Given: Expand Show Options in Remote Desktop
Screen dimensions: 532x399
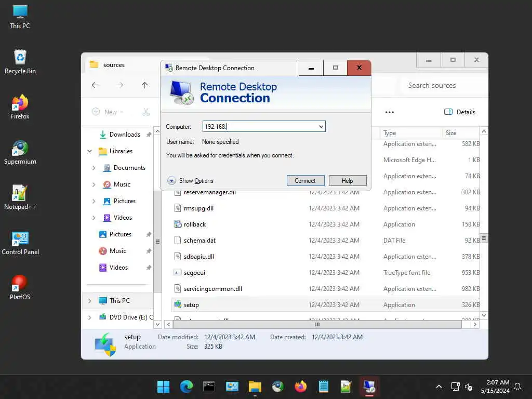Looking at the screenshot, I should [x=190, y=180].
